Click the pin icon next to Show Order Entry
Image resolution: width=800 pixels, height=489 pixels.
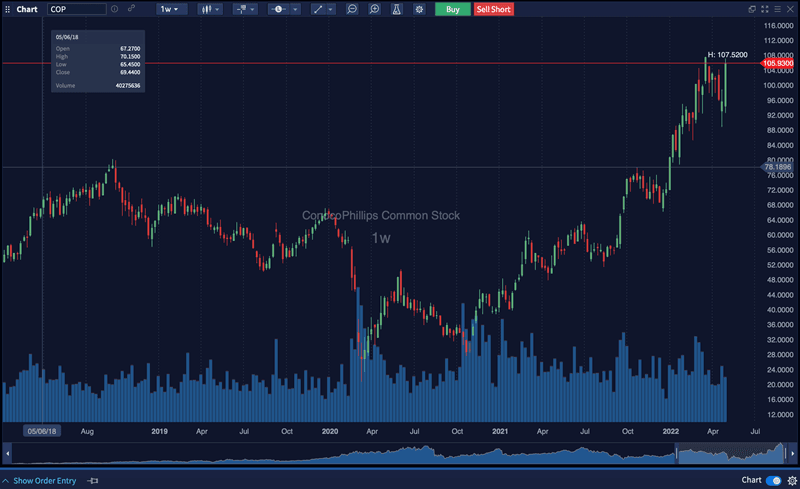(x=93, y=480)
